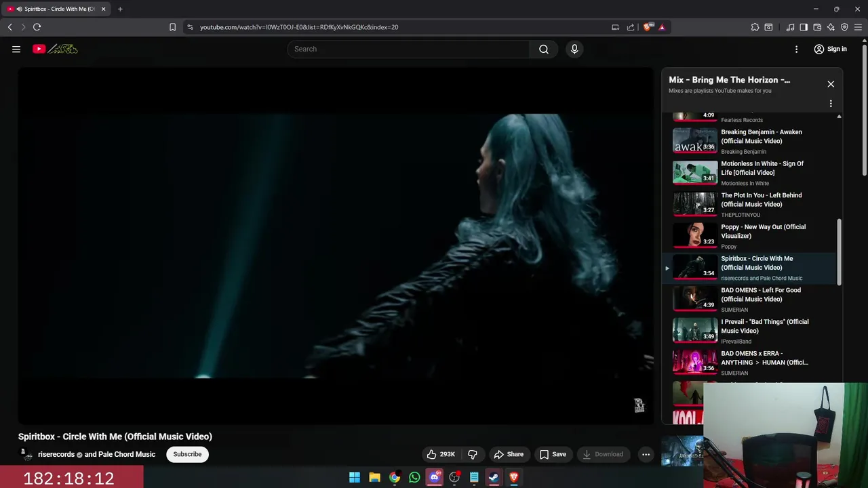The height and width of the screenshot is (488, 868).
Task: Open Poppy - New Way Out thumbnail
Action: [694, 236]
